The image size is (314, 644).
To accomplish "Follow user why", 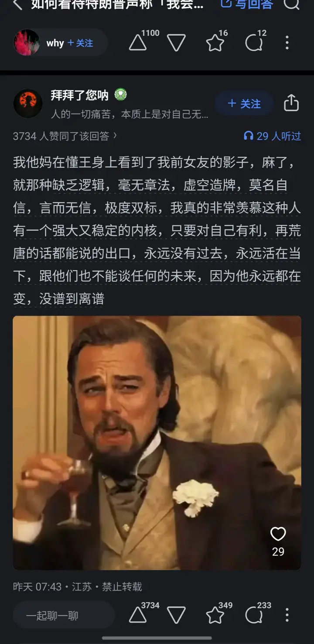I will [80, 43].
